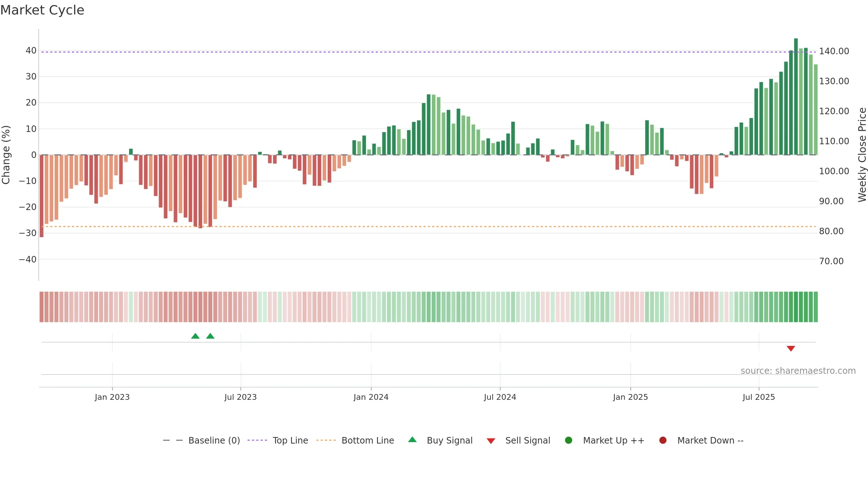This screenshot has width=868, height=488.
Task: Click the 110.00 price axis label
Action: pyautogui.click(x=834, y=141)
